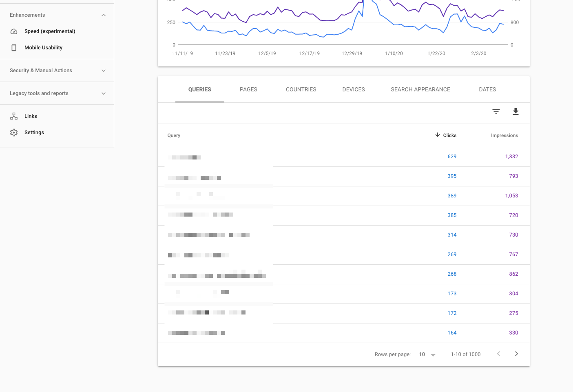The image size is (573, 392).
Task: Click the Settings gear in the sidebar
Action: pyautogui.click(x=13, y=132)
